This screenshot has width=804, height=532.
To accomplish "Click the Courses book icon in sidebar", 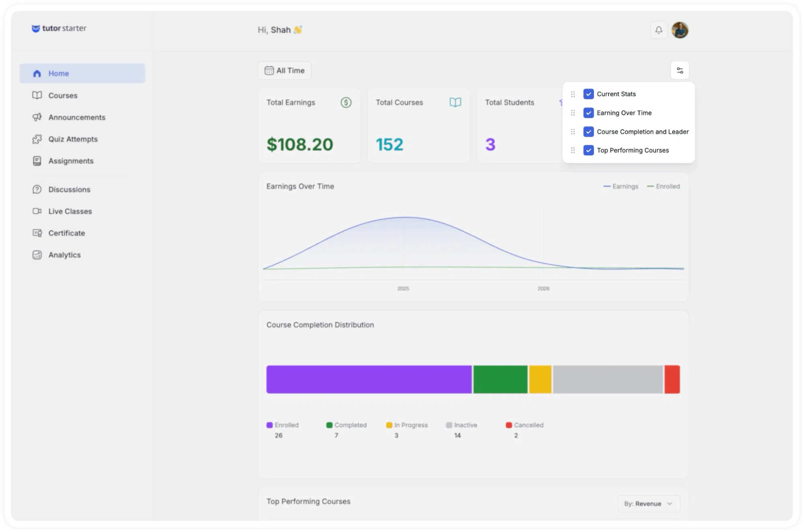I will pos(37,95).
